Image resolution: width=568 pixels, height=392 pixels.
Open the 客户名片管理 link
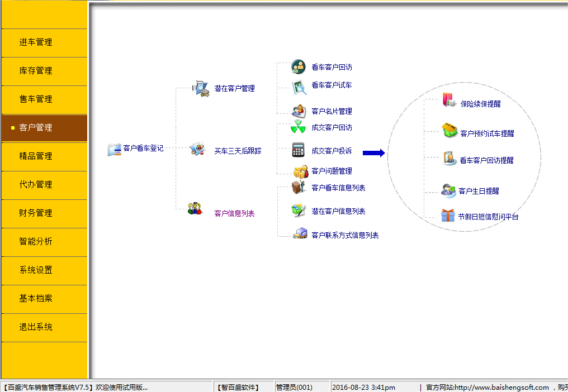[x=332, y=112]
